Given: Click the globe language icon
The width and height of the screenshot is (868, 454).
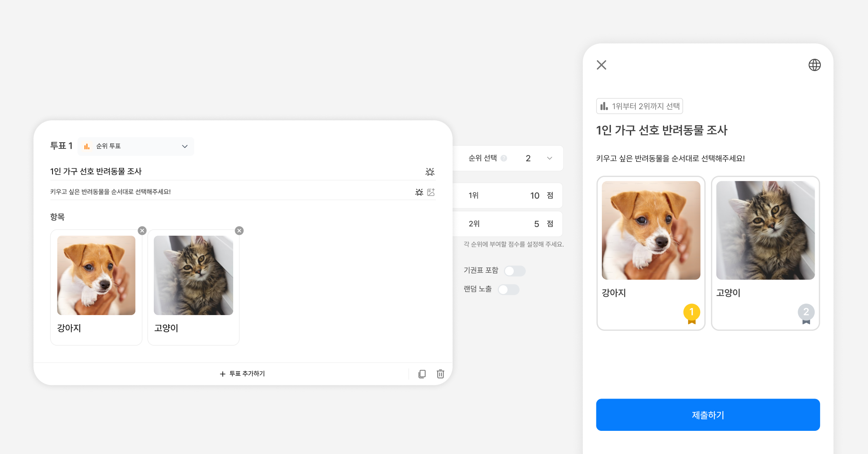Looking at the screenshot, I should click(814, 65).
